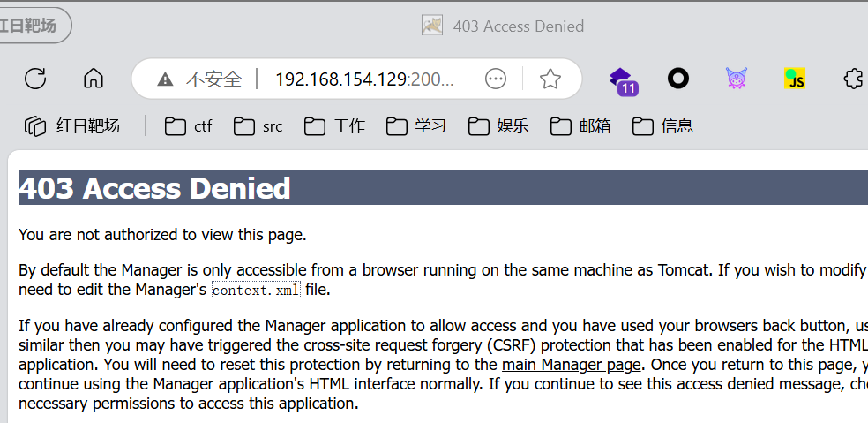
Task: Open the purple cat extension icon
Action: tap(737, 79)
